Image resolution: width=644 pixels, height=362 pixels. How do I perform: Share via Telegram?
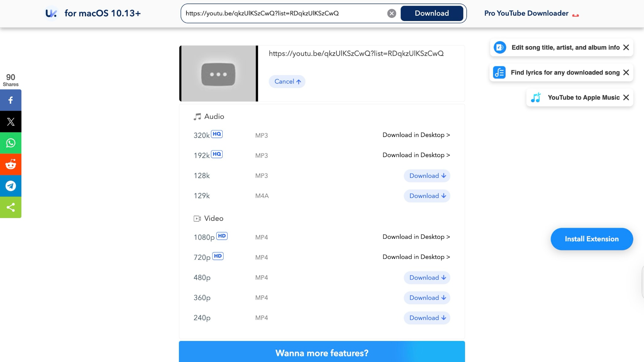pyautogui.click(x=11, y=186)
